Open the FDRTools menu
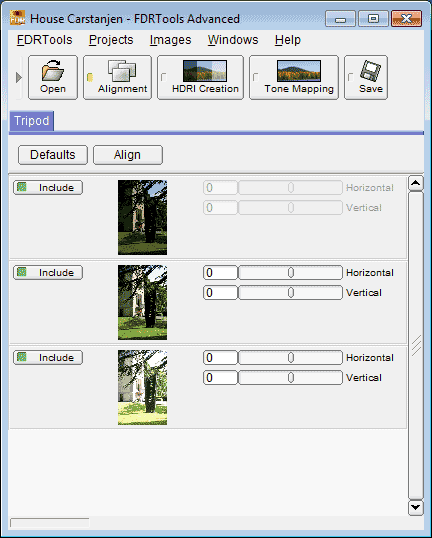Image resolution: width=432 pixels, height=538 pixels. coord(45,40)
